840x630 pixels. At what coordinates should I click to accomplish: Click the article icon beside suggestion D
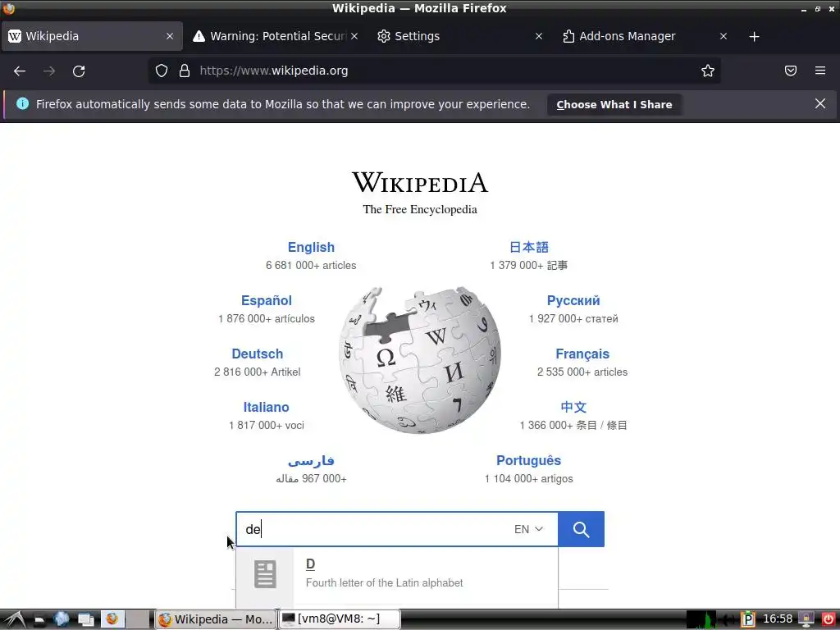[x=265, y=574]
